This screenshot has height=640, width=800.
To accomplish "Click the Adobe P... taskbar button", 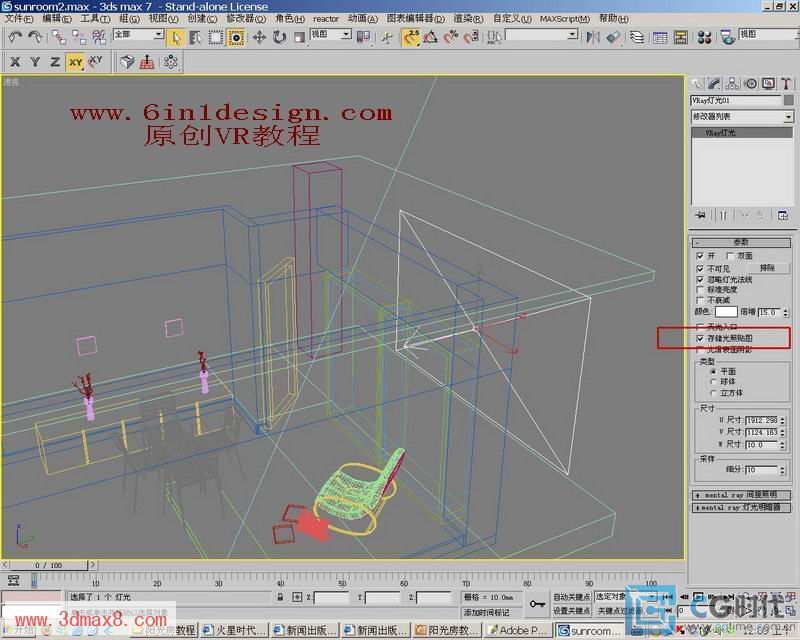I will click(x=519, y=631).
